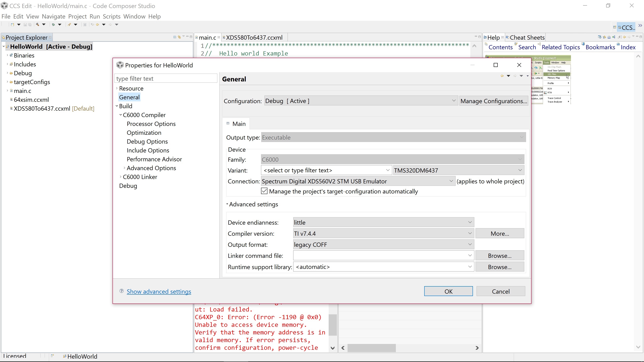Collapse the Advanced settings section
644x362 pixels.
point(227,204)
